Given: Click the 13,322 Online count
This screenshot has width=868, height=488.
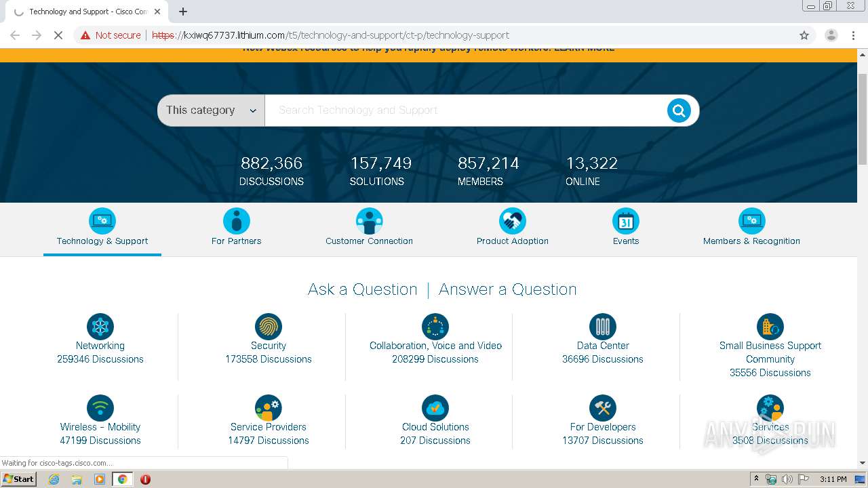Looking at the screenshot, I should tap(591, 163).
